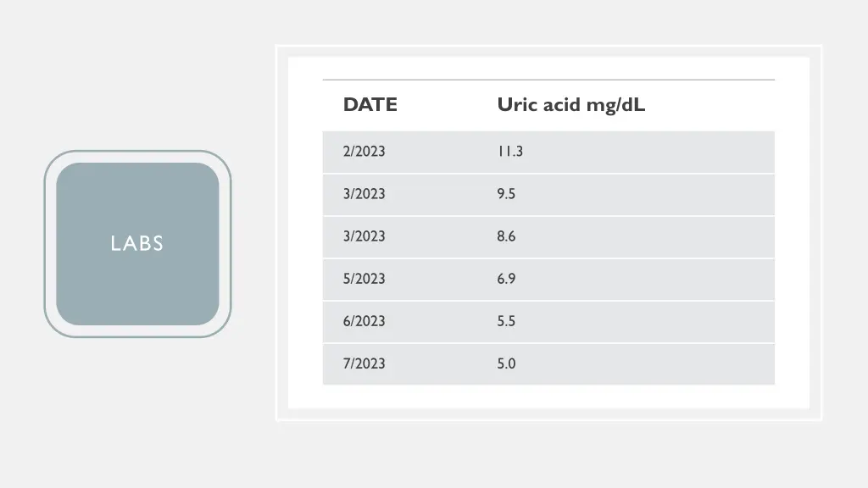Select the DATE column header
Viewport: 868px width, 488px height.
[370, 104]
